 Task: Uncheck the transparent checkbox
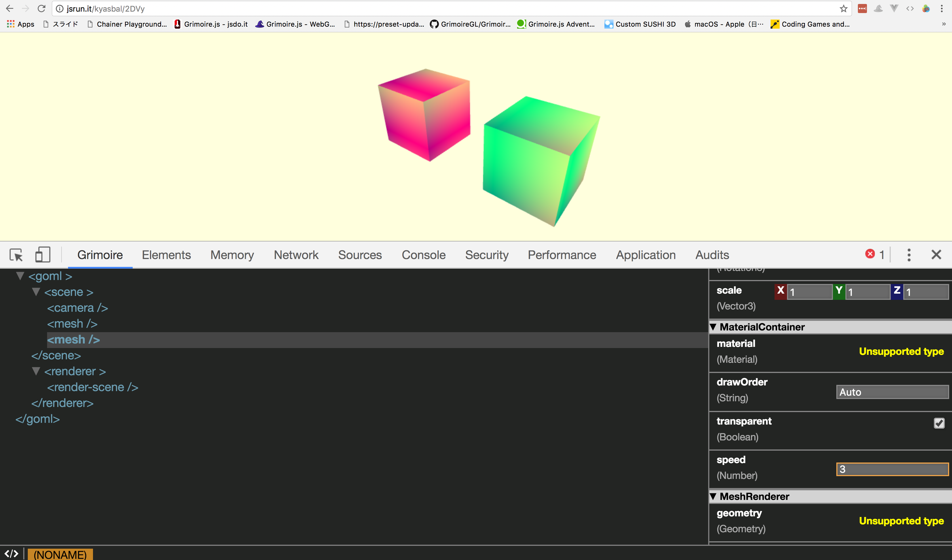(x=939, y=423)
